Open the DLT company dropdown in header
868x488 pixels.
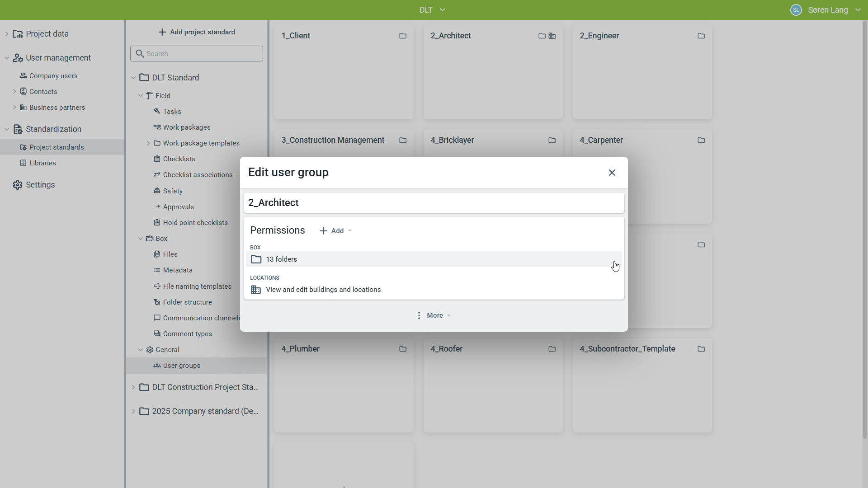[x=432, y=10]
